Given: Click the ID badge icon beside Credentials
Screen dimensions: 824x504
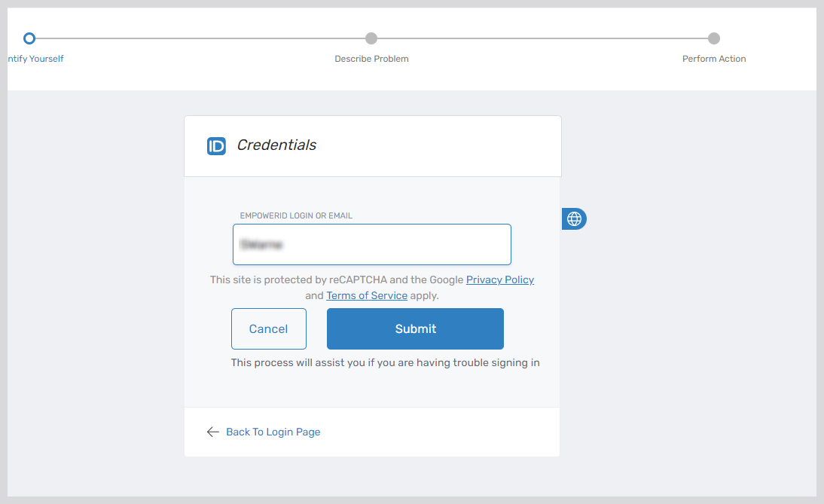Looking at the screenshot, I should click(x=216, y=145).
